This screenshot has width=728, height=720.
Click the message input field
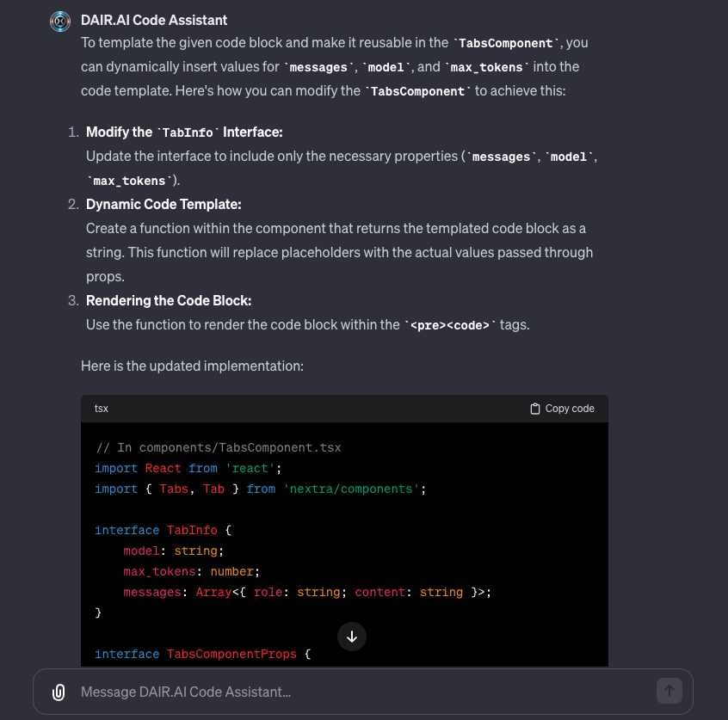[x=362, y=692]
